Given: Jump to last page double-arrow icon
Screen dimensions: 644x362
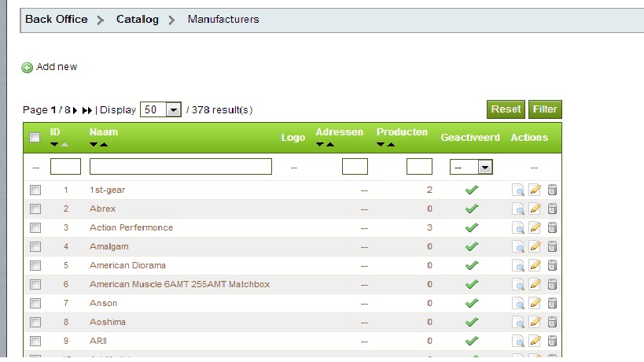Looking at the screenshot, I should [x=87, y=110].
